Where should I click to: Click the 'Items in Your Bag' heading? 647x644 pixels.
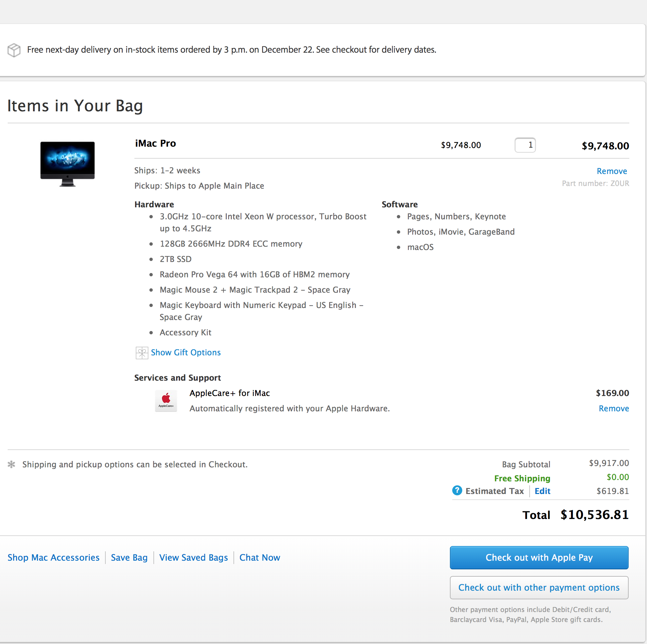(75, 106)
